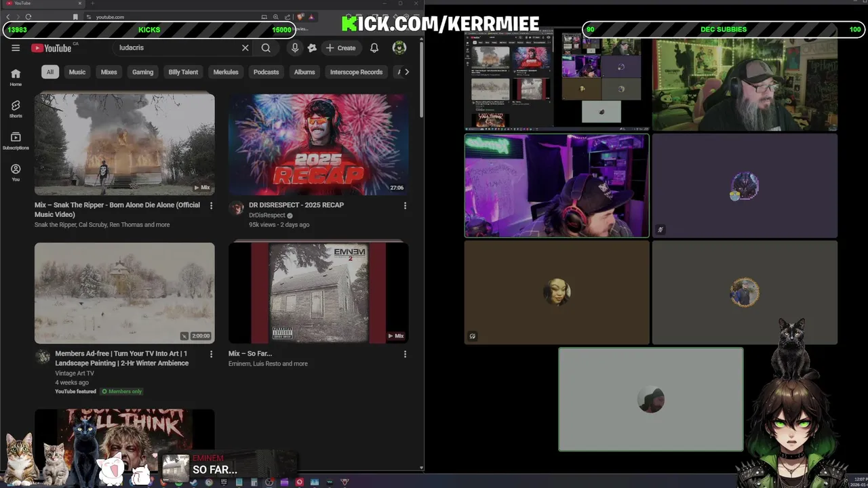Screen dimensions: 868x488
Task: Open Steam from the taskbar
Action: 194,483
